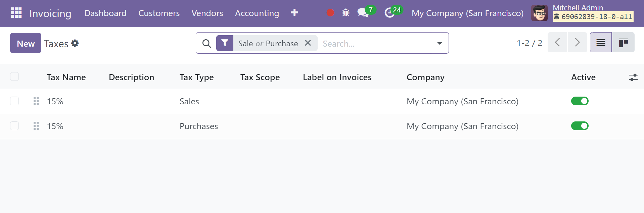
Task: Open the debug bug icon menu
Action: (x=346, y=13)
